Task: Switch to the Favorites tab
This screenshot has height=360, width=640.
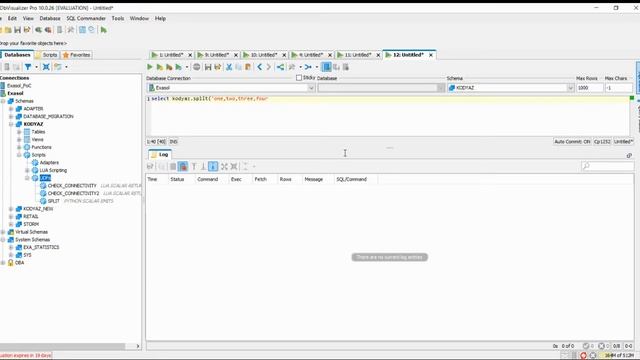Action: tap(76, 55)
